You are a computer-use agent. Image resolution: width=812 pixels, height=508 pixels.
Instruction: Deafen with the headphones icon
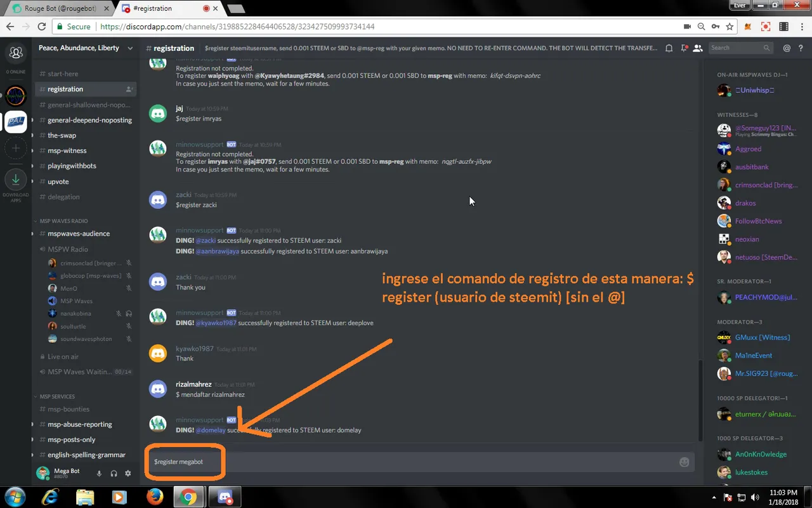(x=114, y=473)
